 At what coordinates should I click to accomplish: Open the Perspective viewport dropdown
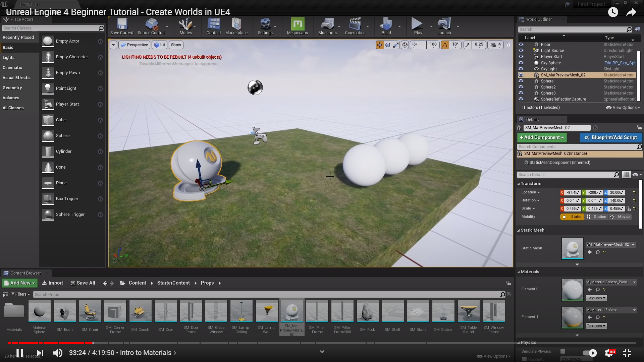click(134, 45)
